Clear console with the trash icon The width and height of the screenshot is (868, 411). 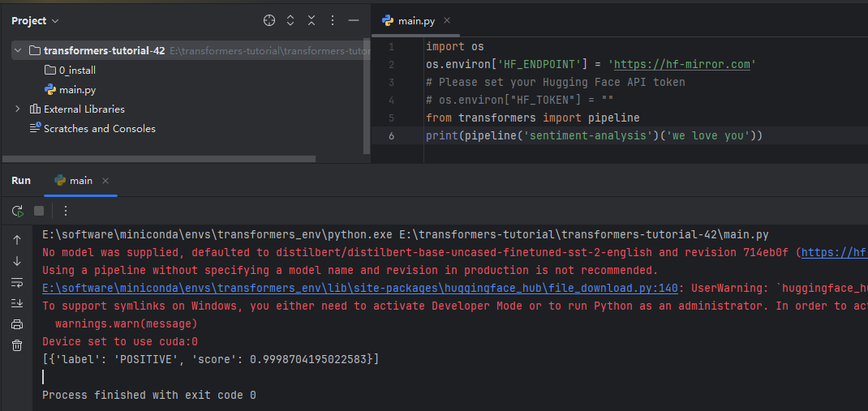17,345
